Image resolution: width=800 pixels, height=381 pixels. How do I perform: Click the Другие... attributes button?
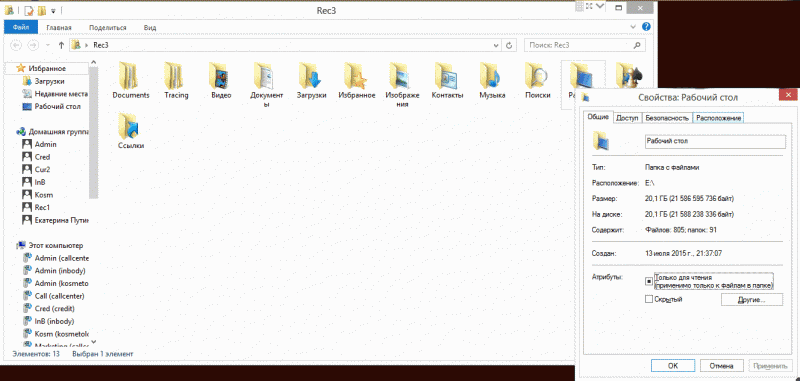[752, 299]
